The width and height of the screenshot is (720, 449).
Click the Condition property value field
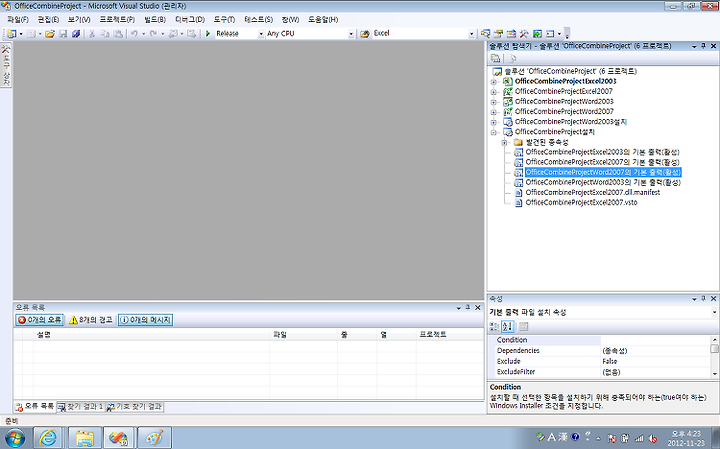(x=655, y=340)
